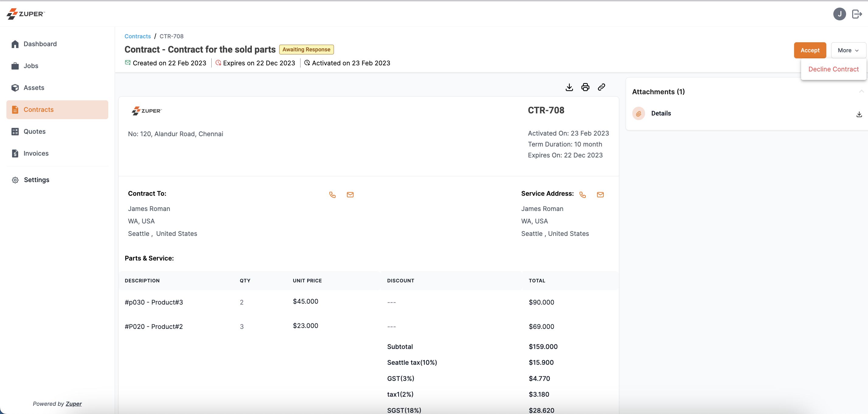Viewport: 868px width, 414px height.
Task: Email the customer via Contract To mail icon
Action: pyautogui.click(x=350, y=195)
